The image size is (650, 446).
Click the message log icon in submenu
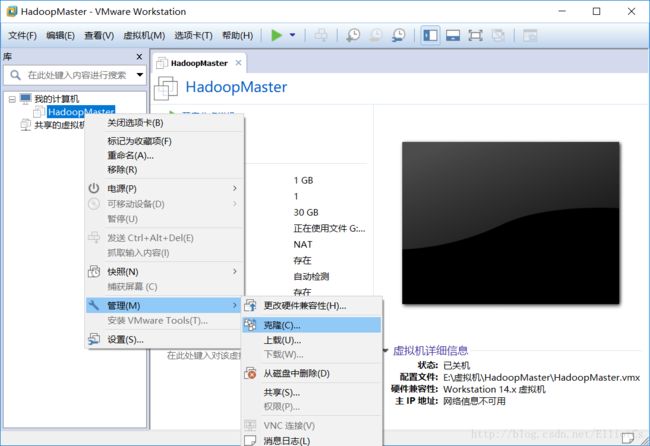(250, 440)
